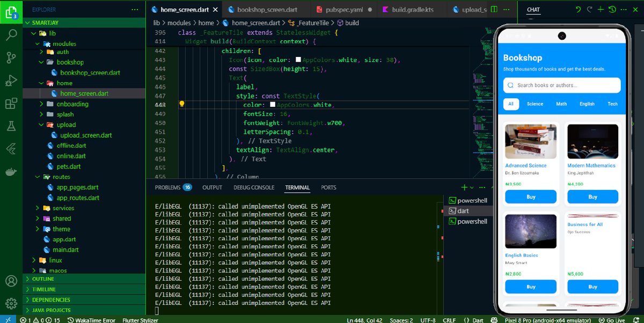Switch to pubspec.yaml editor tab
Image resolution: width=644 pixels, height=323 pixels.
coord(344,10)
